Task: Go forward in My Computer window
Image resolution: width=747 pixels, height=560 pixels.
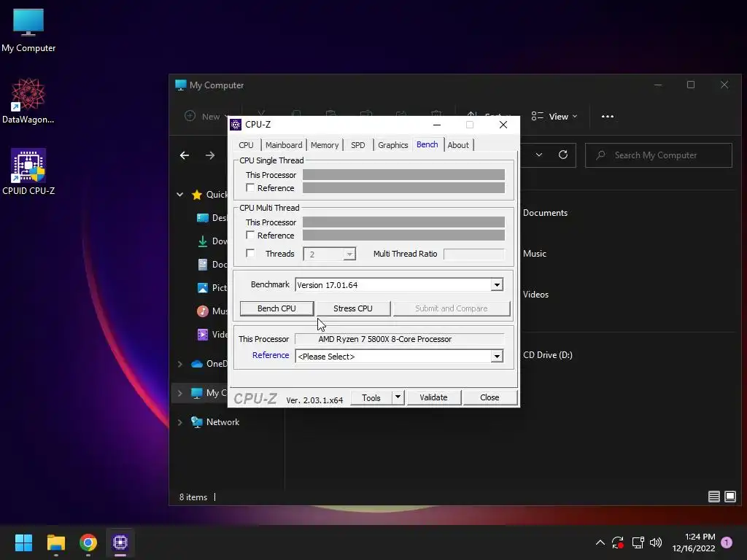Action: [209, 155]
